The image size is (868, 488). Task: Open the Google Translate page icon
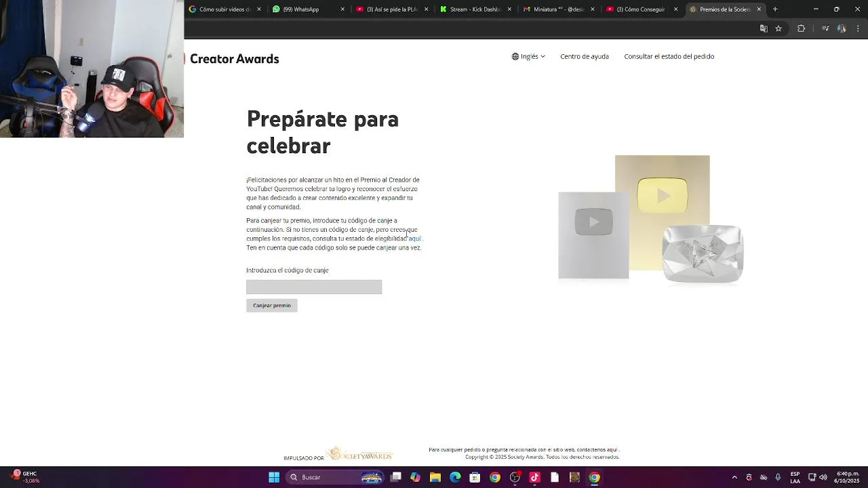click(764, 28)
